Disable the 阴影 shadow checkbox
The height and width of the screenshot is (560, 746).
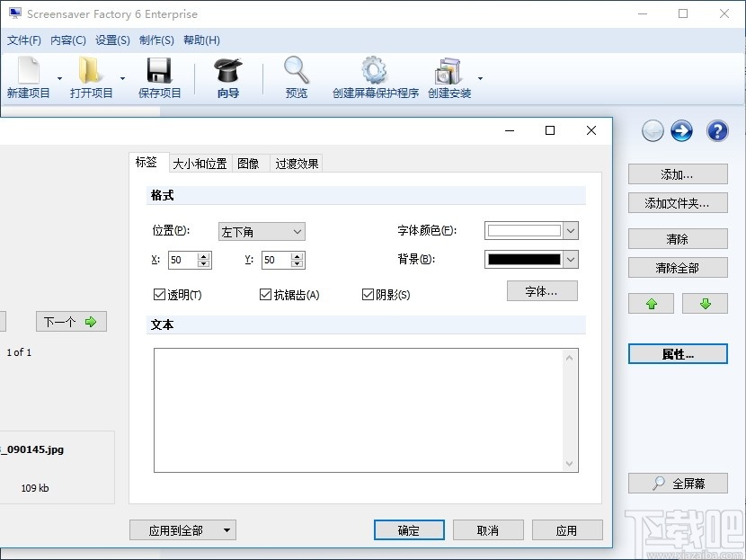tap(368, 293)
